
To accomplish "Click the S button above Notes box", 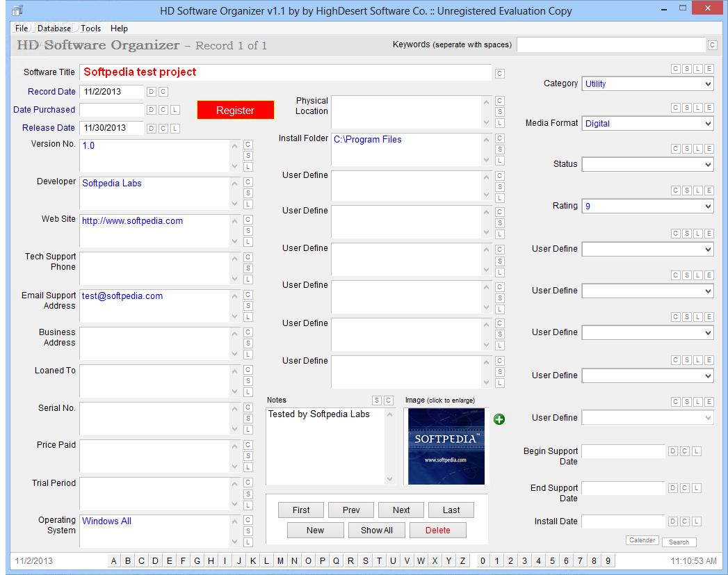I will 377,400.
